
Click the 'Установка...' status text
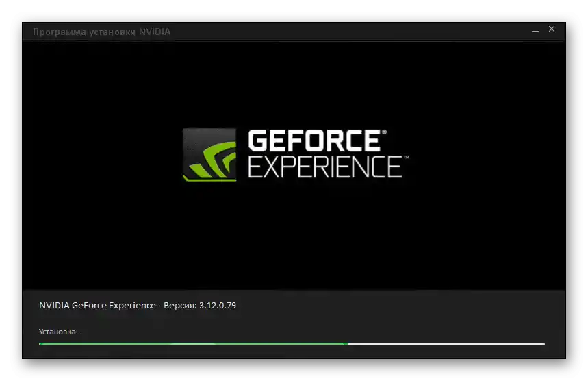pyautogui.click(x=60, y=332)
